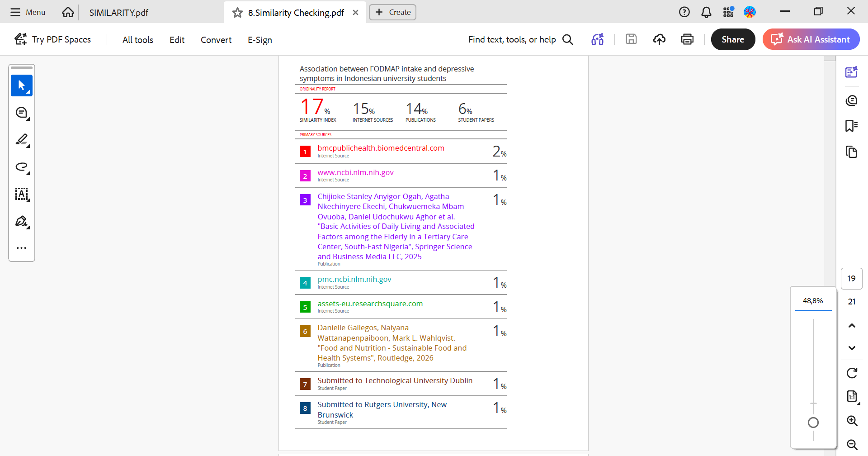Open the Convert menu item
Image resolution: width=868 pixels, height=456 pixels.
216,40
